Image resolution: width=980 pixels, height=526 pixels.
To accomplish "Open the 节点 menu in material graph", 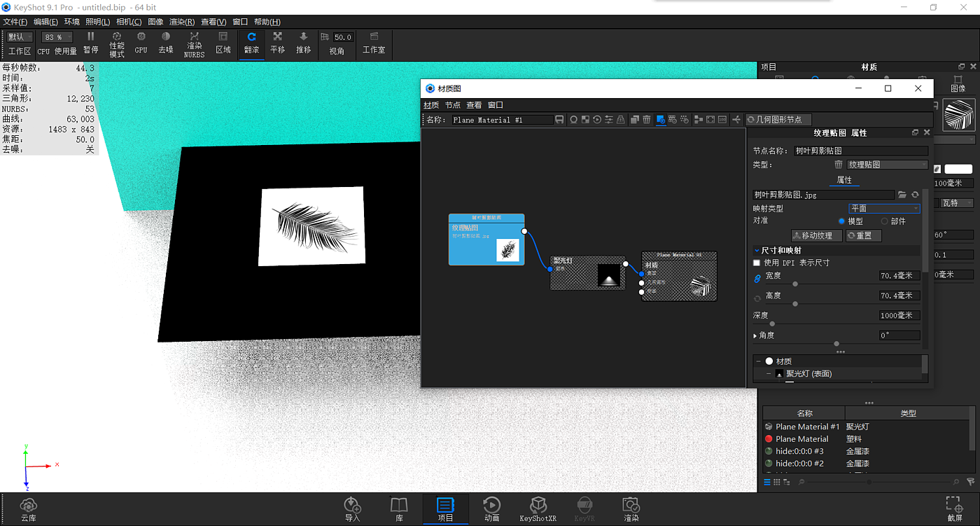I will coord(453,105).
